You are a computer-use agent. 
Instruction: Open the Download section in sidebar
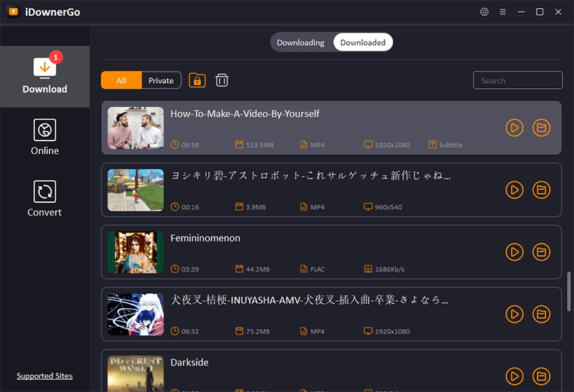[44, 77]
